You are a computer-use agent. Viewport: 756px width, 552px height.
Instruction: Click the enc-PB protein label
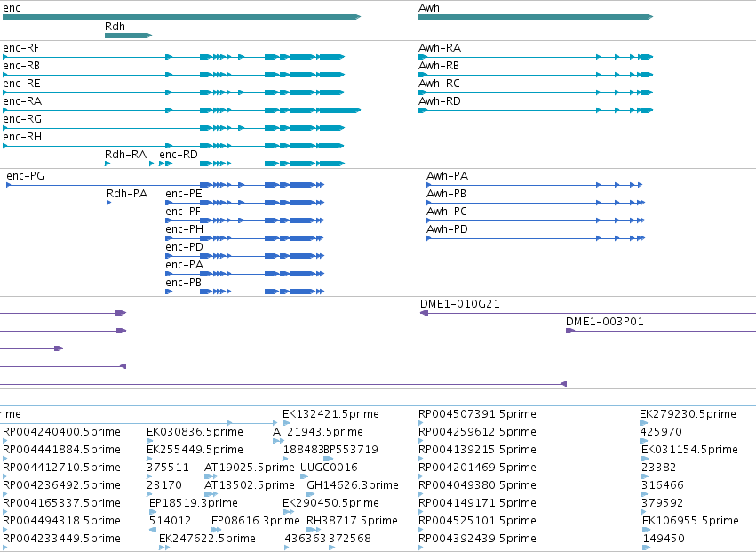click(183, 284)
